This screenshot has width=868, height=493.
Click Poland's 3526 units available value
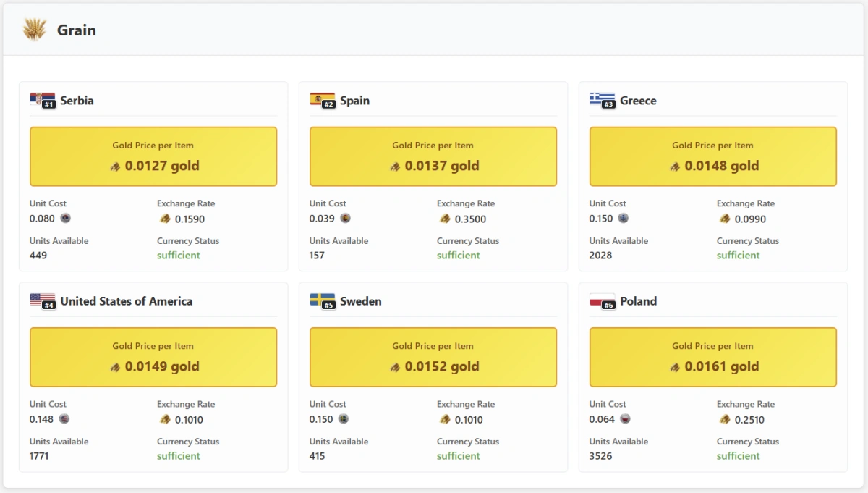click(603, 456)
